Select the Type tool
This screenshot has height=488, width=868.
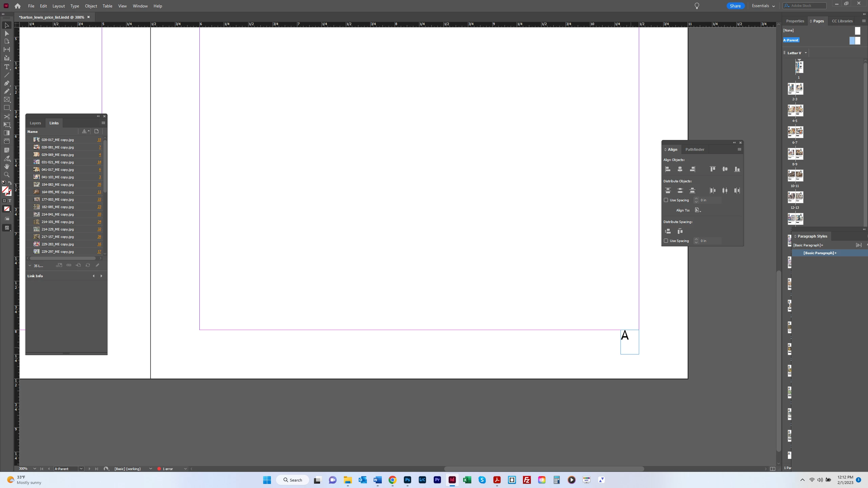coord(6,67)
